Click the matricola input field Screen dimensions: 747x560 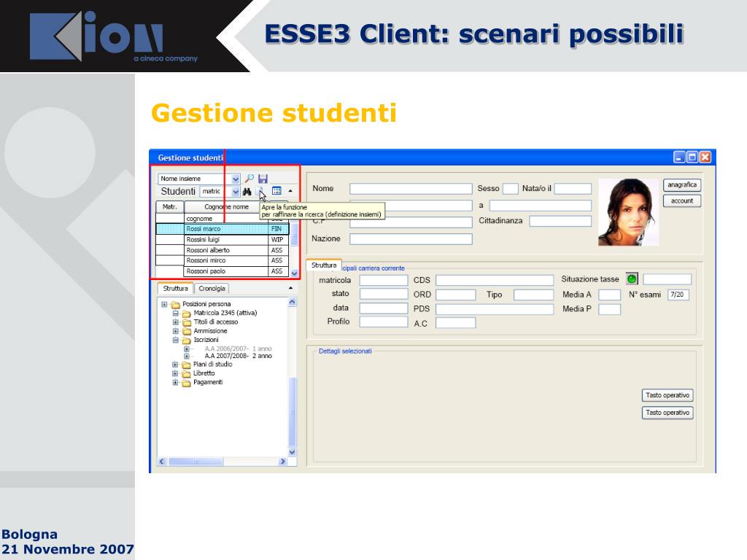tap(384, 281)
